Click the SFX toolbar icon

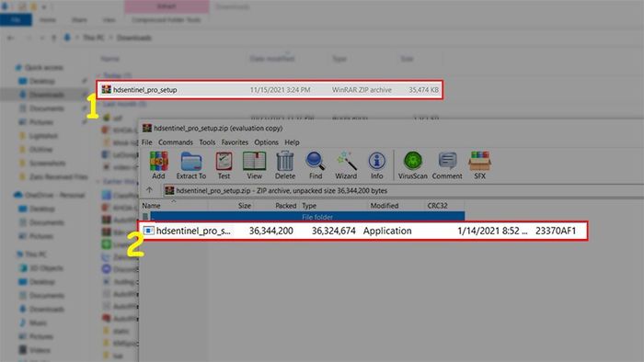tap(479, 164)
